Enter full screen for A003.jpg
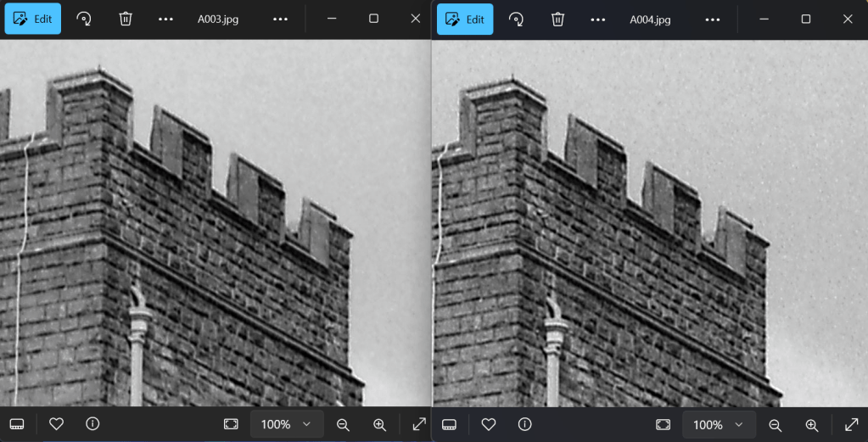The image size is (868, 442). 419,424
